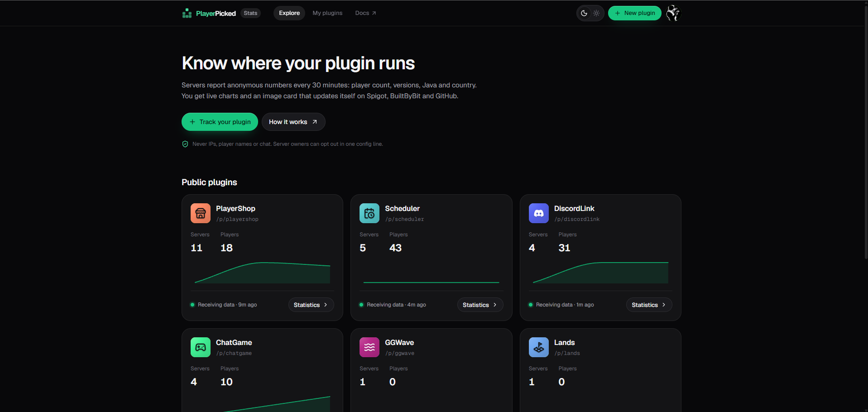Open the Docs external link
Image resolution: width=868 pixels, height=412 pixels.
point(365,13)
